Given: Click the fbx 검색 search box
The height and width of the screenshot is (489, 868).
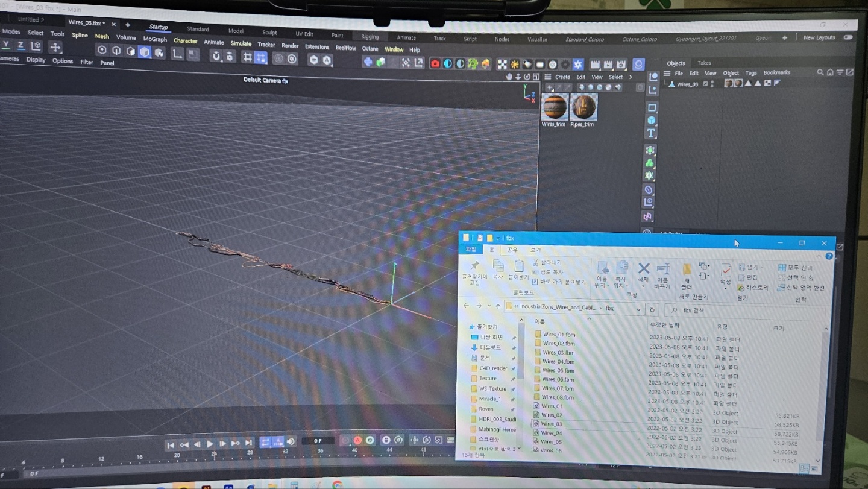Looking at the screenshot, I should [745, 311].
